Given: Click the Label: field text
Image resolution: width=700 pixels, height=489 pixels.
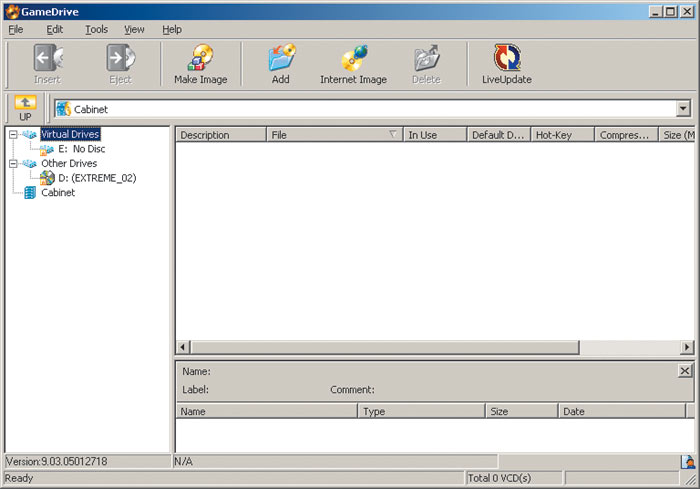Looking at the screenshot, I should [x=196, y=389].
